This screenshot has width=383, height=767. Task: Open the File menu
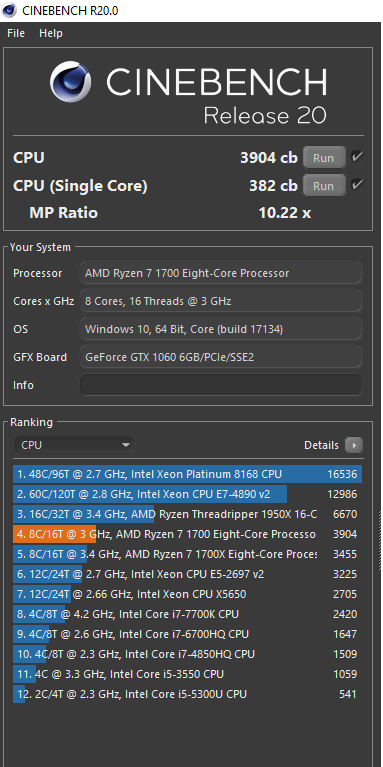tap(16, 33)
